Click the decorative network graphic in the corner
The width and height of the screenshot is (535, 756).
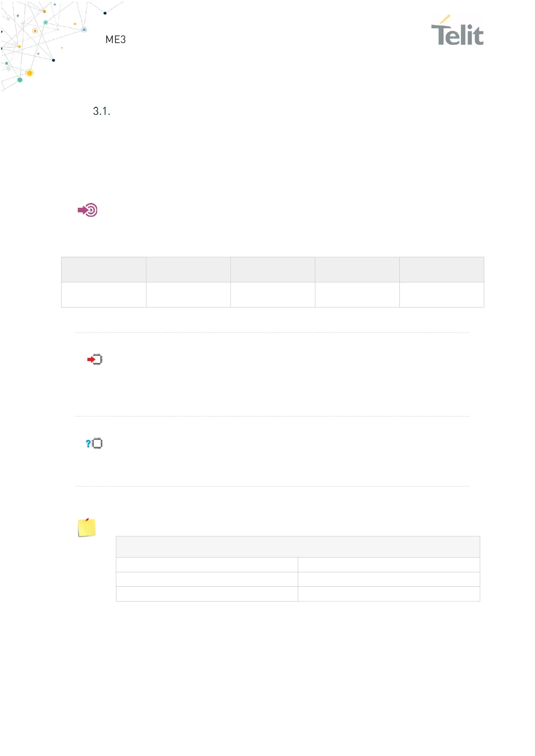(40, 43)
